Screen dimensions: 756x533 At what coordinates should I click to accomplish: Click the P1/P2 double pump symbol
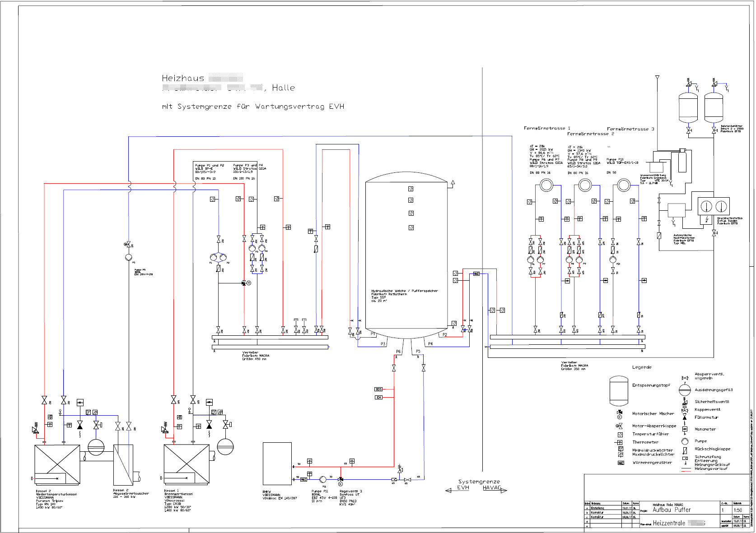tap(219, 257)
